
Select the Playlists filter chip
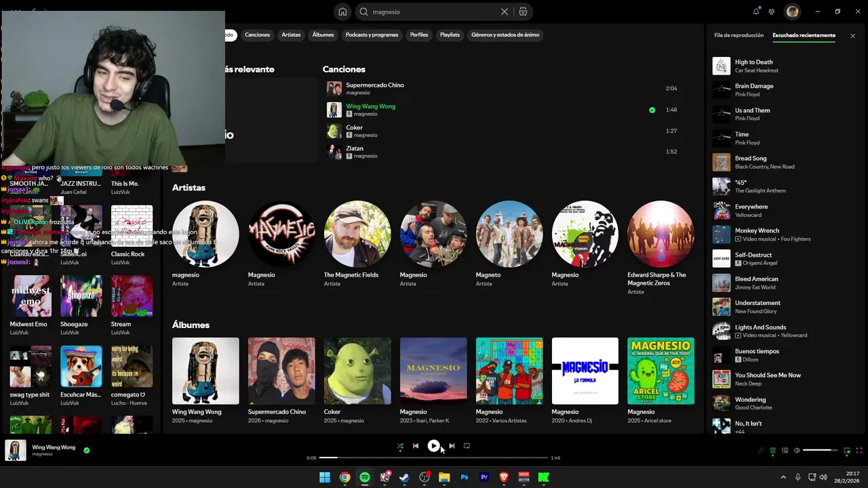(x=450, y=35)
